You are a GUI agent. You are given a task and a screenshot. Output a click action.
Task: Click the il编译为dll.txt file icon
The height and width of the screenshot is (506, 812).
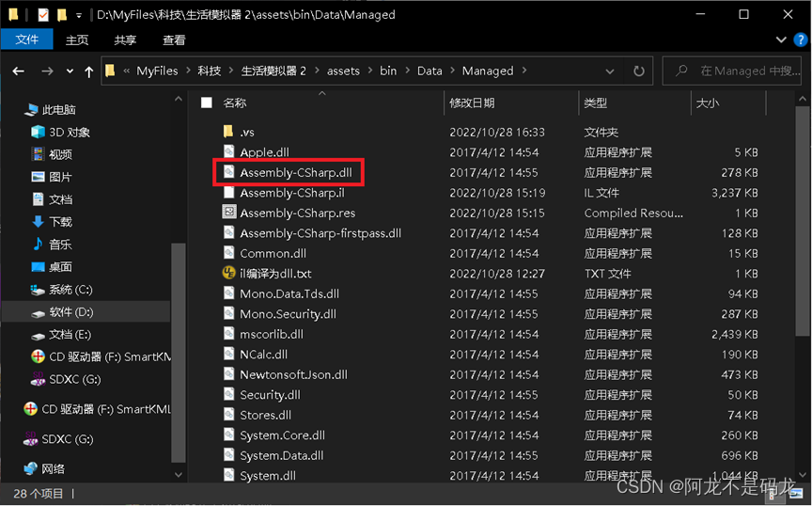click(228, 273)
